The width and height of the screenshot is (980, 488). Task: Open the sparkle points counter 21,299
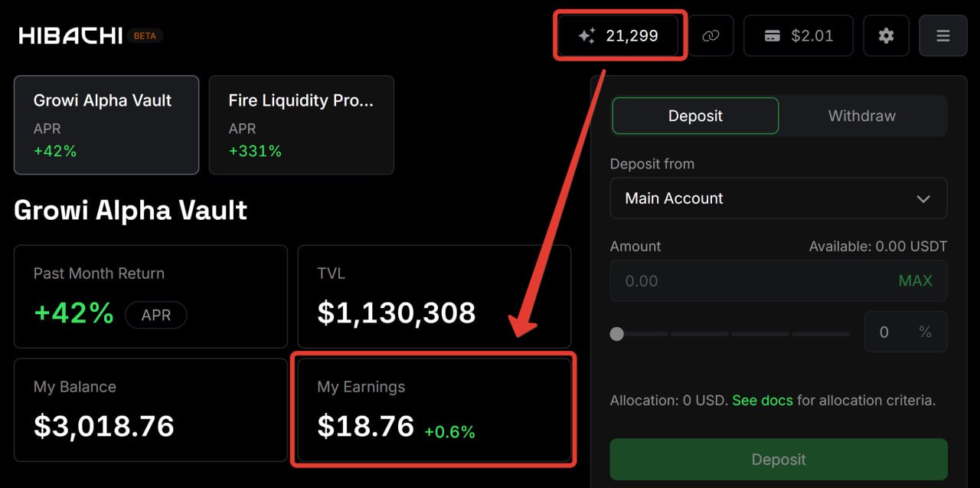(619, 35)
